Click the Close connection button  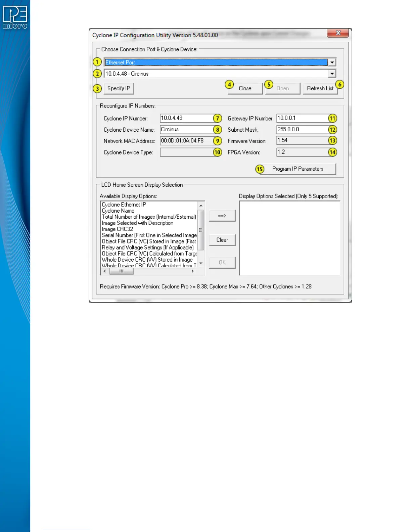tap(245, 88)
